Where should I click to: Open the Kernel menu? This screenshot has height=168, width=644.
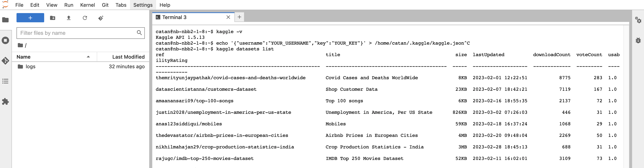pyautogui.click(x=87, y=5)
